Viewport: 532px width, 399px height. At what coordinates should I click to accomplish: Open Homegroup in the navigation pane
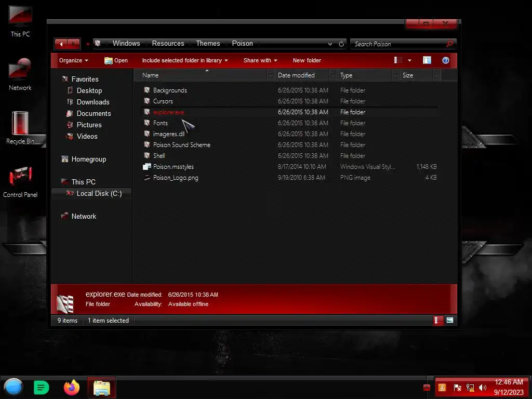88,159
